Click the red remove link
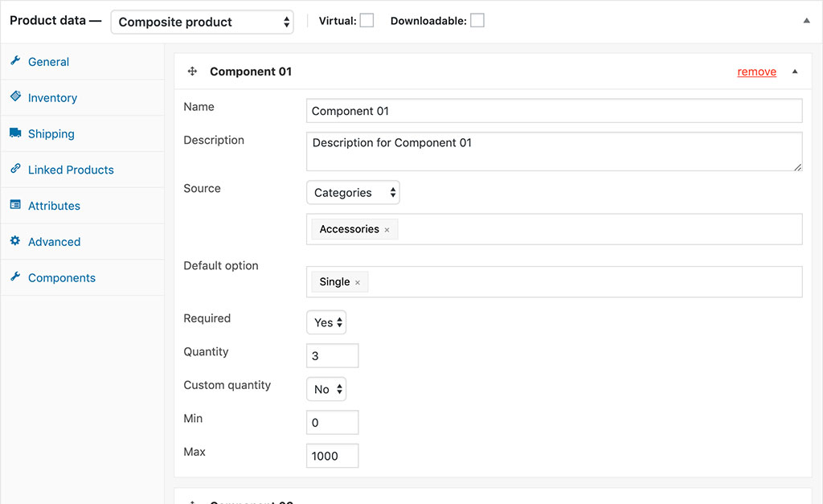 click(x=756, y=72)
